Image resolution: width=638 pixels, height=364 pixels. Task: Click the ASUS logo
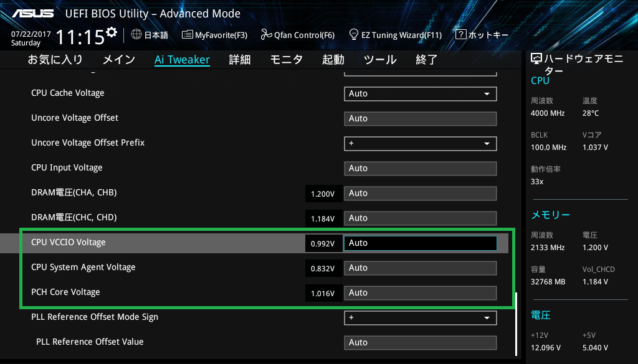click(x=33, y=14)
